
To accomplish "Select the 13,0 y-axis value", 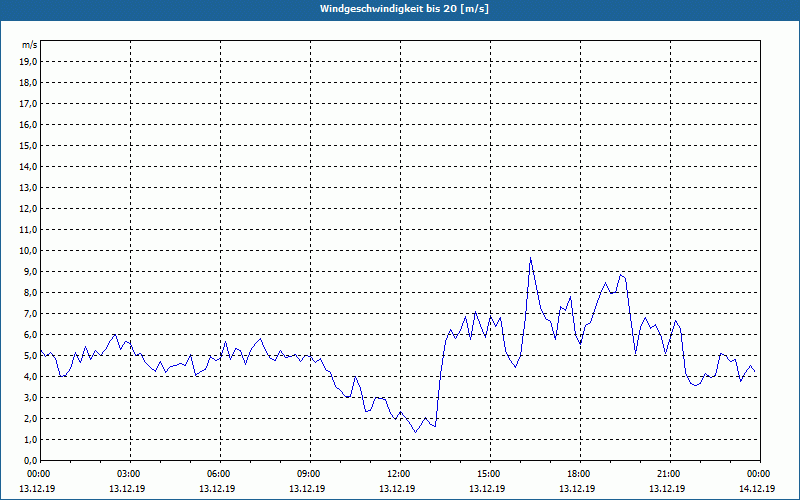I will [28, 187].
